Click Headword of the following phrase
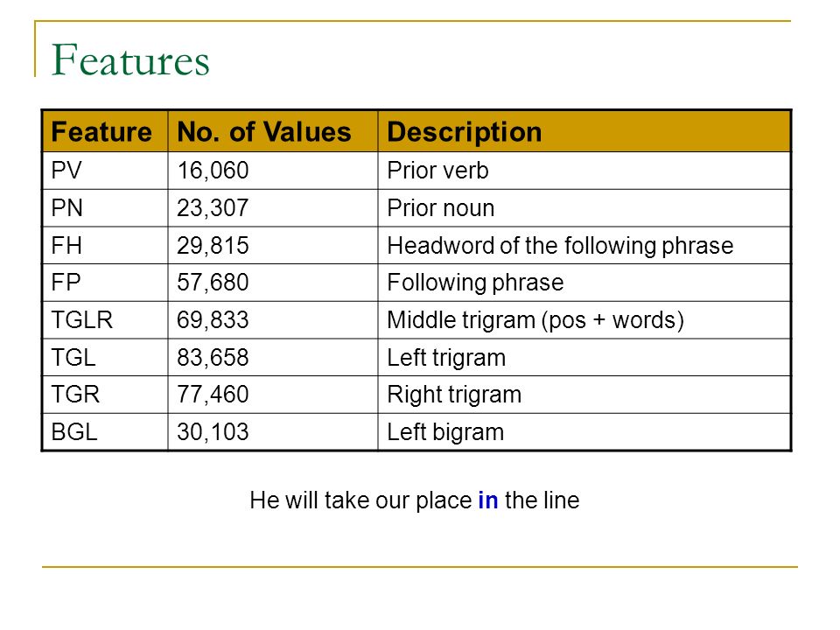Screen dimensions: 840x630 click(x=560, y=246)
